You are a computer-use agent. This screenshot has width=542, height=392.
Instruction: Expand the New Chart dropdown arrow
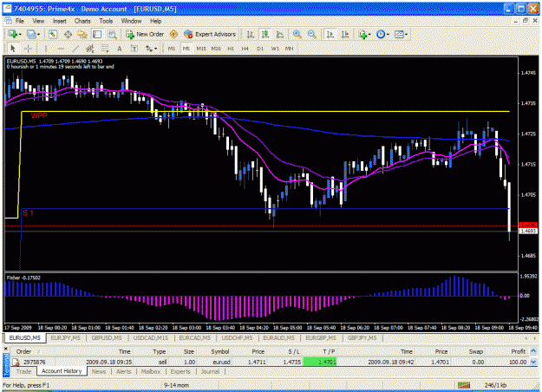[20, 34]
